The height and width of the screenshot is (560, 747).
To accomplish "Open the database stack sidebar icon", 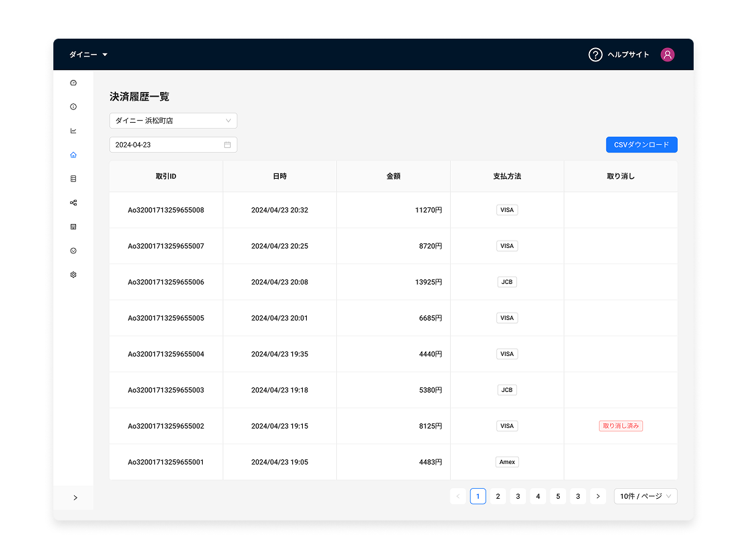I will (73, 179).
